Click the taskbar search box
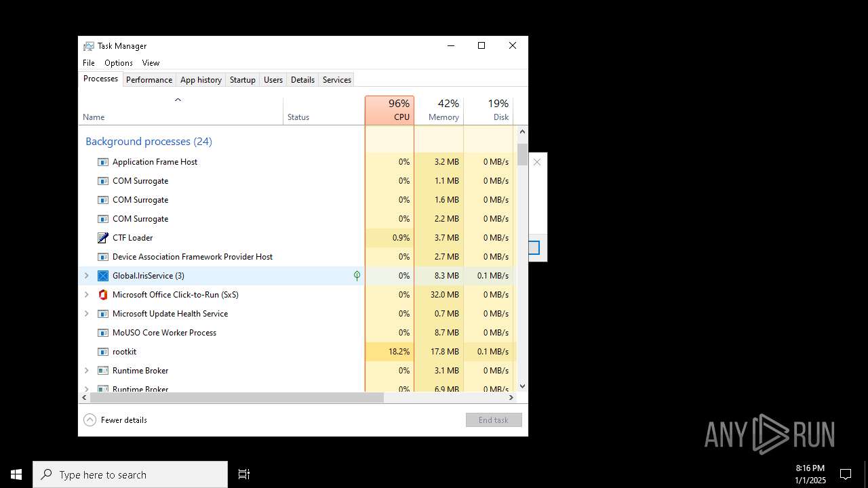 coord(130,474)
